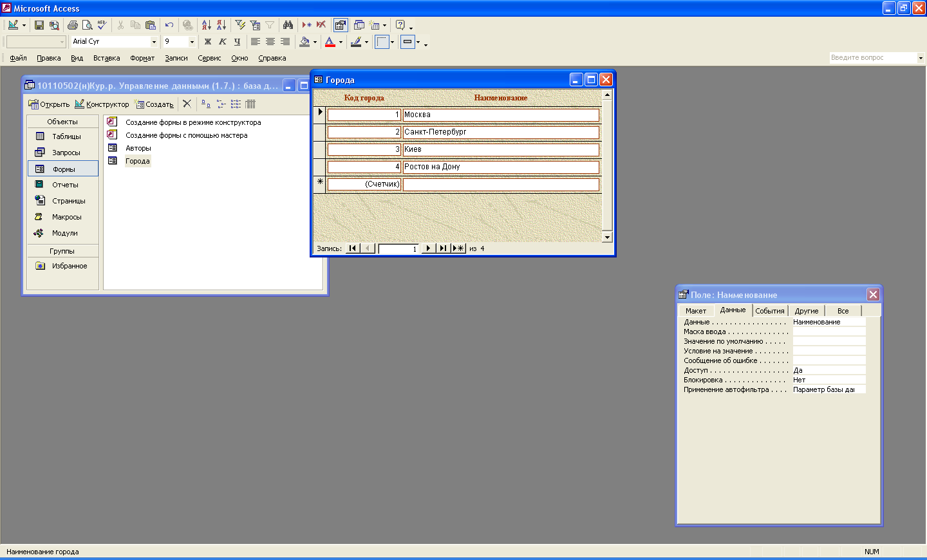Image resolution: width=927 pixels, height=560 pixels.
Task: Toggle the Properties window button
Action: 341,25
